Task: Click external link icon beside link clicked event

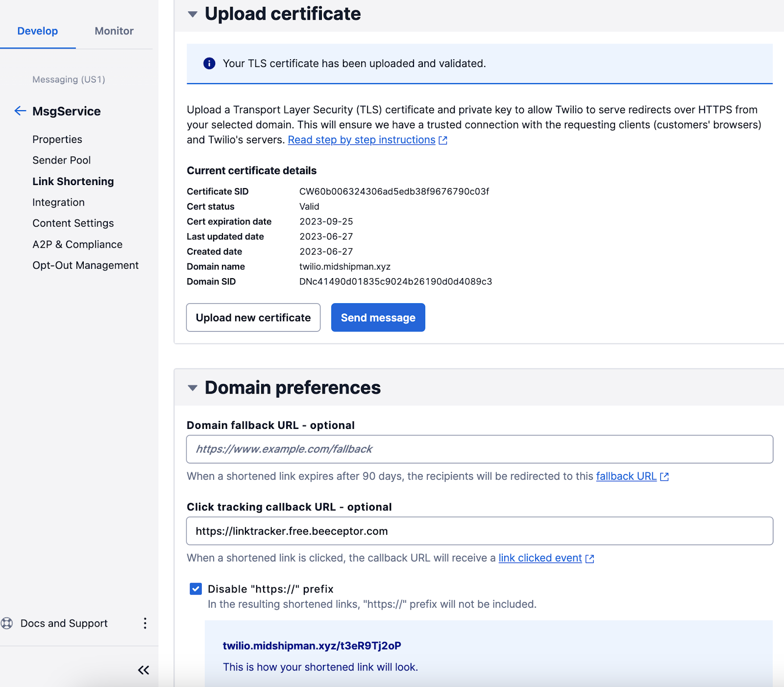Action: click(x=590, y=558)
